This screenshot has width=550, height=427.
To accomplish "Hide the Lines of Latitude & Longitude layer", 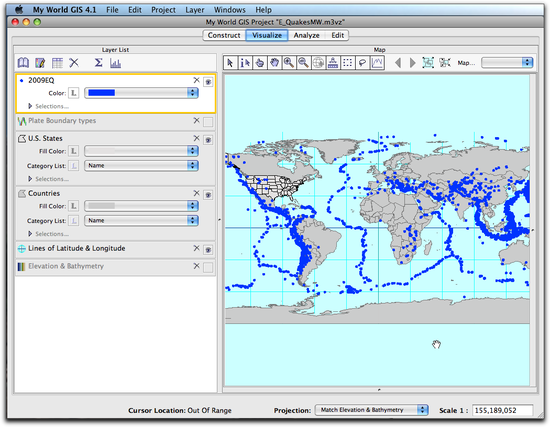I will tap(208, 250).
